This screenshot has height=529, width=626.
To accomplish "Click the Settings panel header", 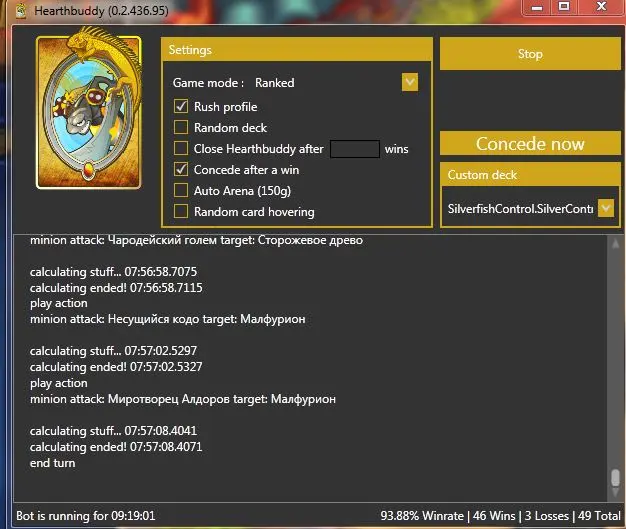I will tap(297, 50).
